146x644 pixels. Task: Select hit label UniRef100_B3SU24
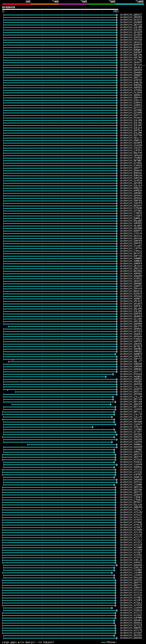tap(131, 374)
